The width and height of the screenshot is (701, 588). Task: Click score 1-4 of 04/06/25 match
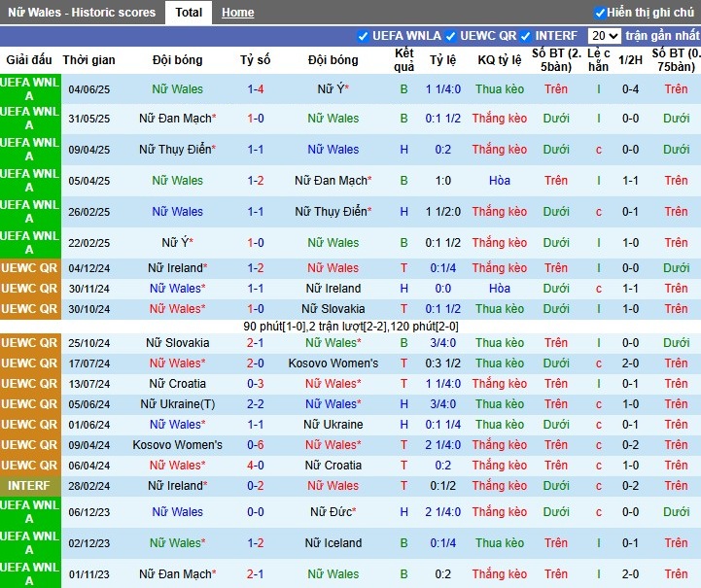(x=256, y=88)
